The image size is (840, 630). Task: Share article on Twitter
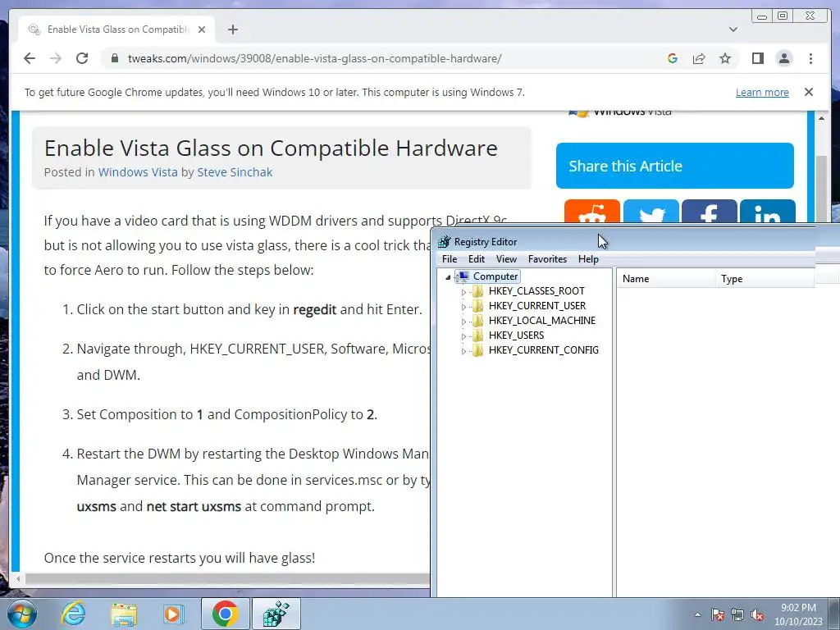651,211
